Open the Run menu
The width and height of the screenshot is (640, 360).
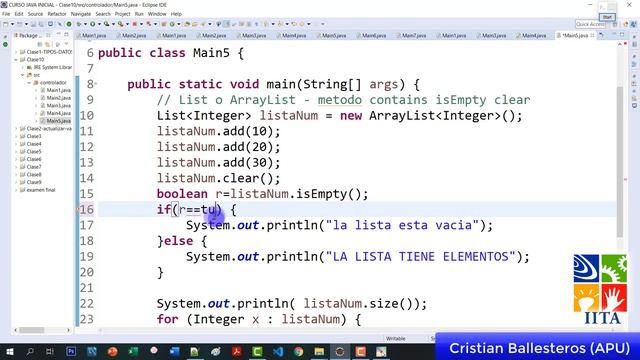click(139, 14)
